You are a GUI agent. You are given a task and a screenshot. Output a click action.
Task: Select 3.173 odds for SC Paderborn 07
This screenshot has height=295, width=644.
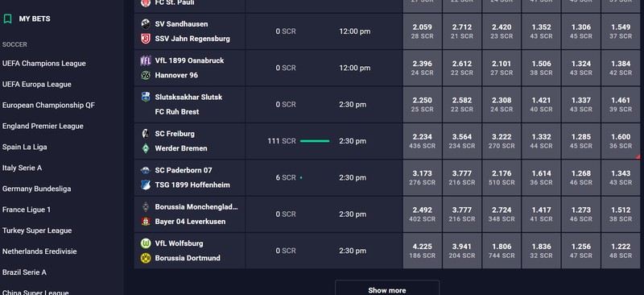tap(422, 178)
